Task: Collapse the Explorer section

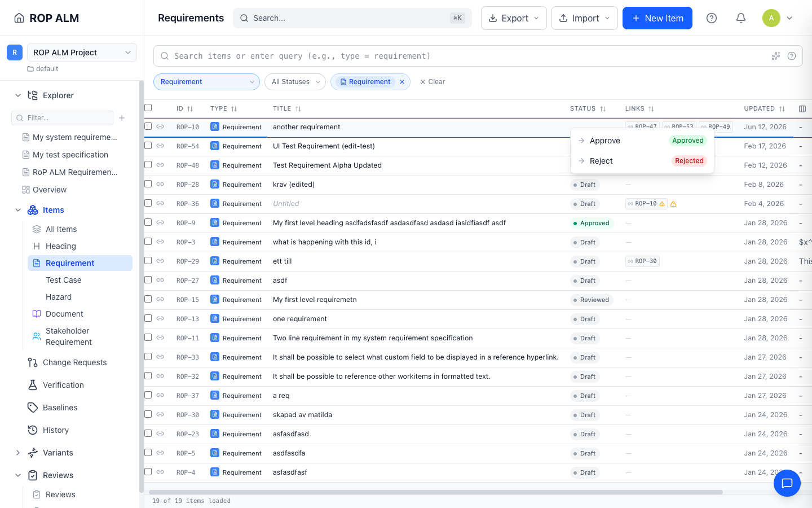Action: click(18, 95)
